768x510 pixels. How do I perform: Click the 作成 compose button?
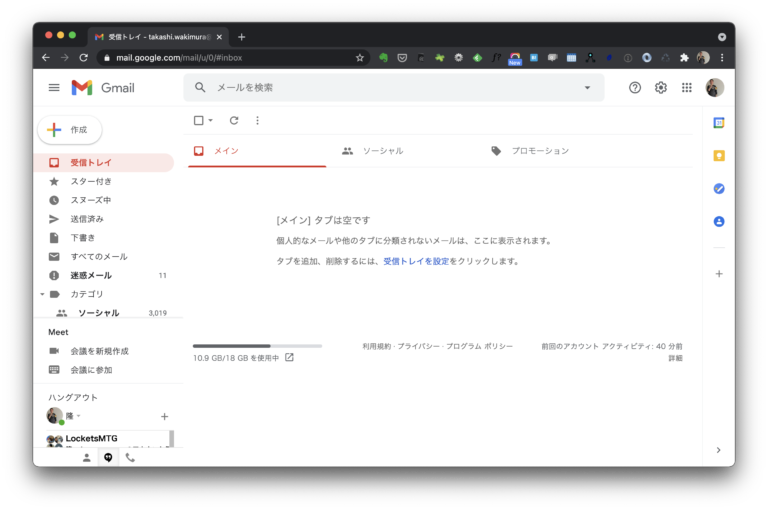(70, 130)
